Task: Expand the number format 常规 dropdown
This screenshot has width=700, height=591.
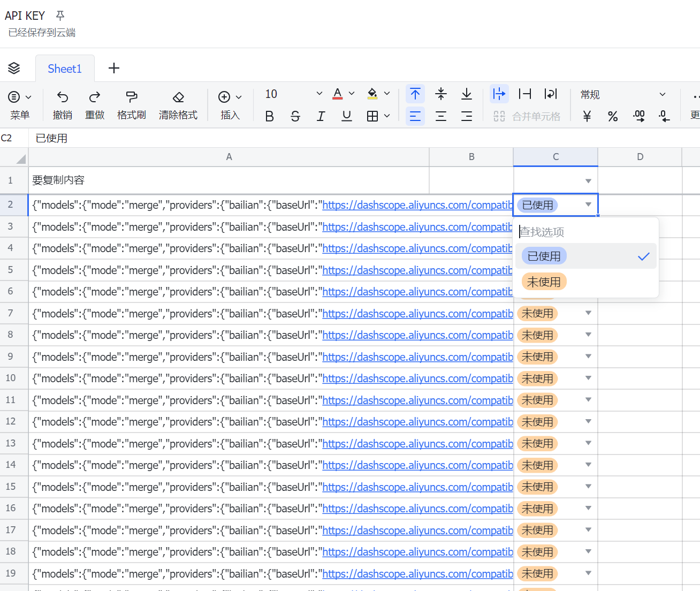Action: click(662, 94)
